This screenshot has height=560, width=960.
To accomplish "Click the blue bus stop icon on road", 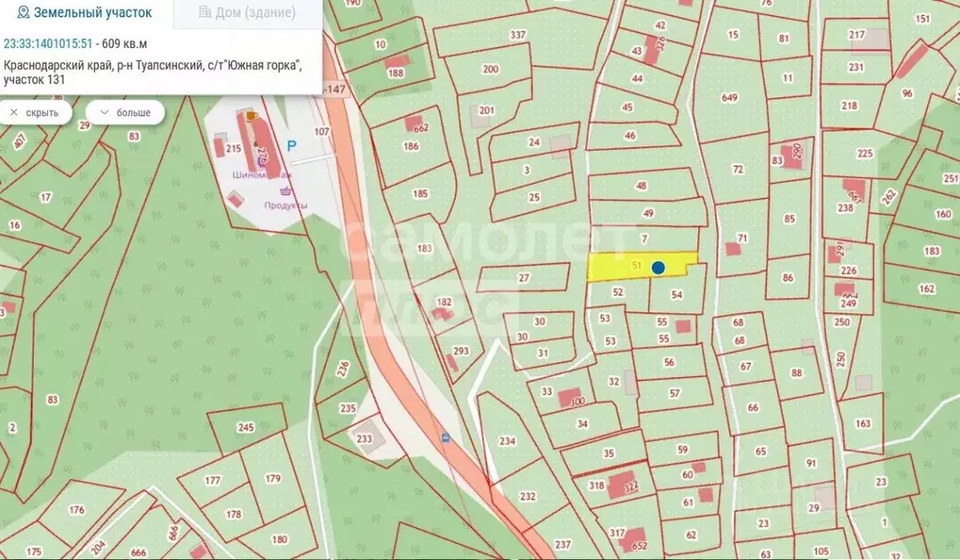I will coord(445,437).
